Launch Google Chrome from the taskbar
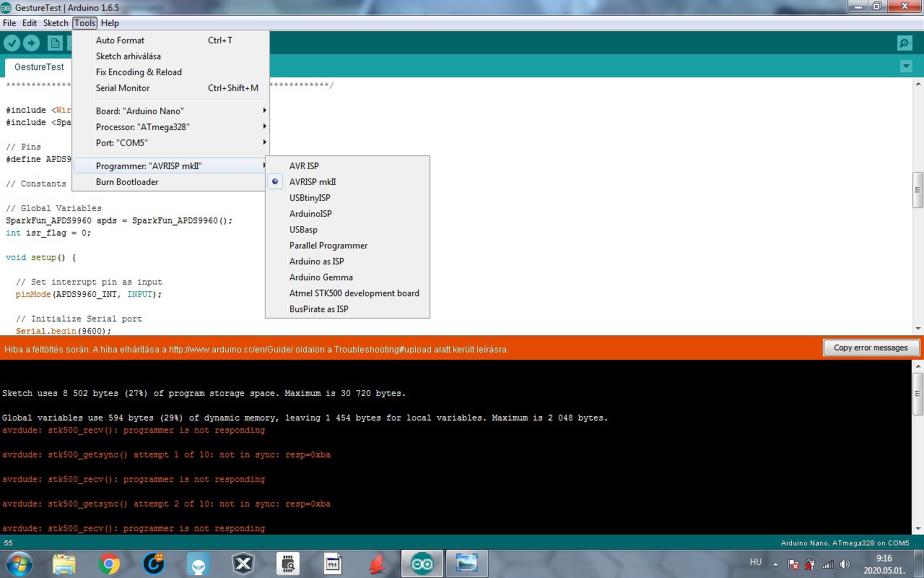This screenshot has height=578, width=924. pos(109,564)
